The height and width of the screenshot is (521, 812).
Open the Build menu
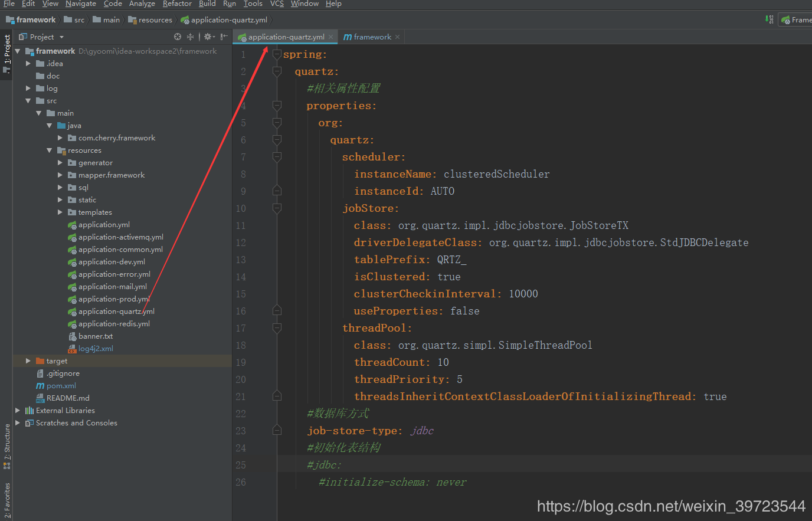point(207,4)
